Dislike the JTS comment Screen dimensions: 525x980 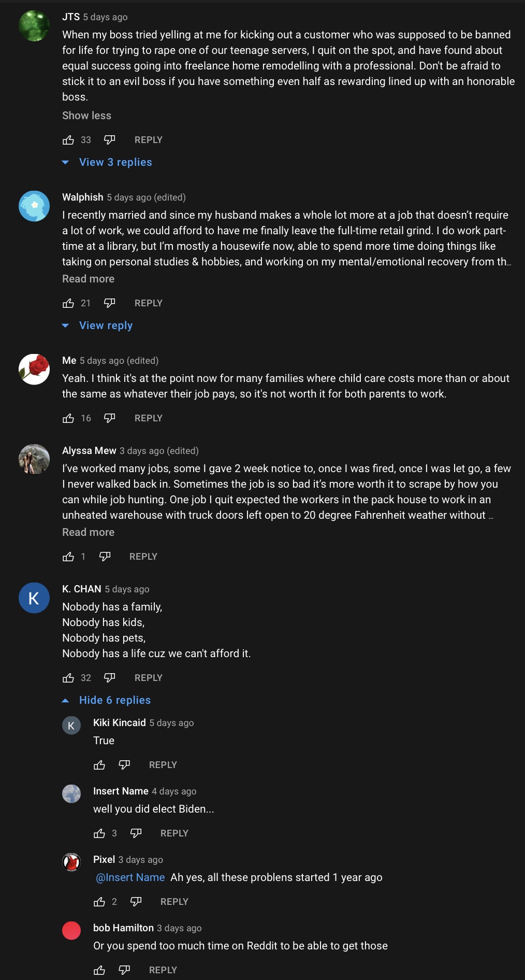pos(109,140)
